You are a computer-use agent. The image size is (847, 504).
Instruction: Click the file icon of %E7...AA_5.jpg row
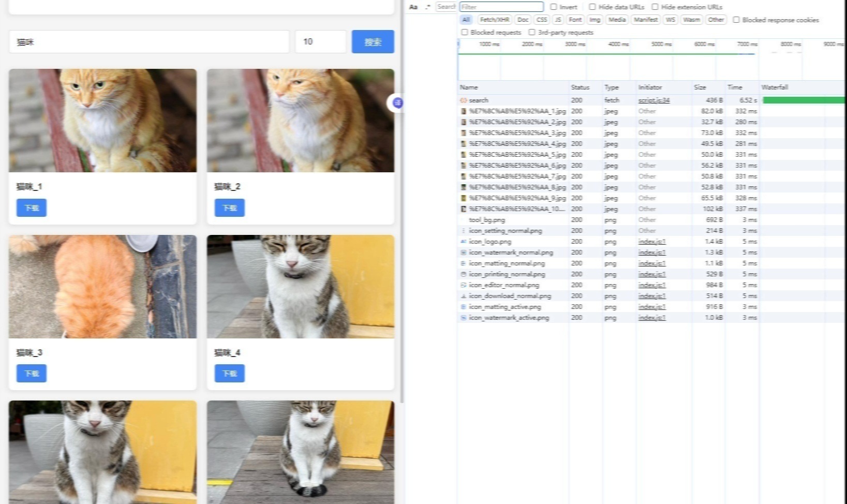[x=464, y=155]
